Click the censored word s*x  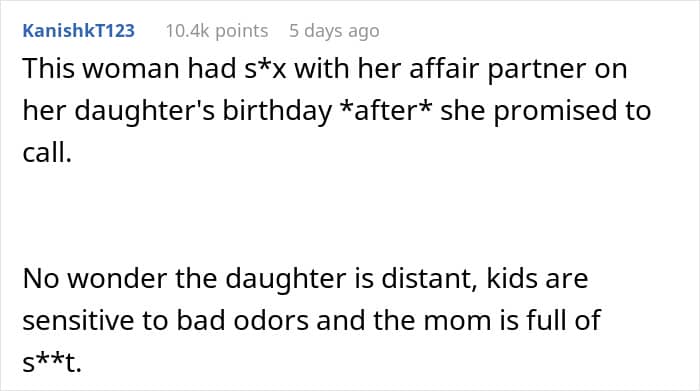pyautogui.click(x=265, y=69)
